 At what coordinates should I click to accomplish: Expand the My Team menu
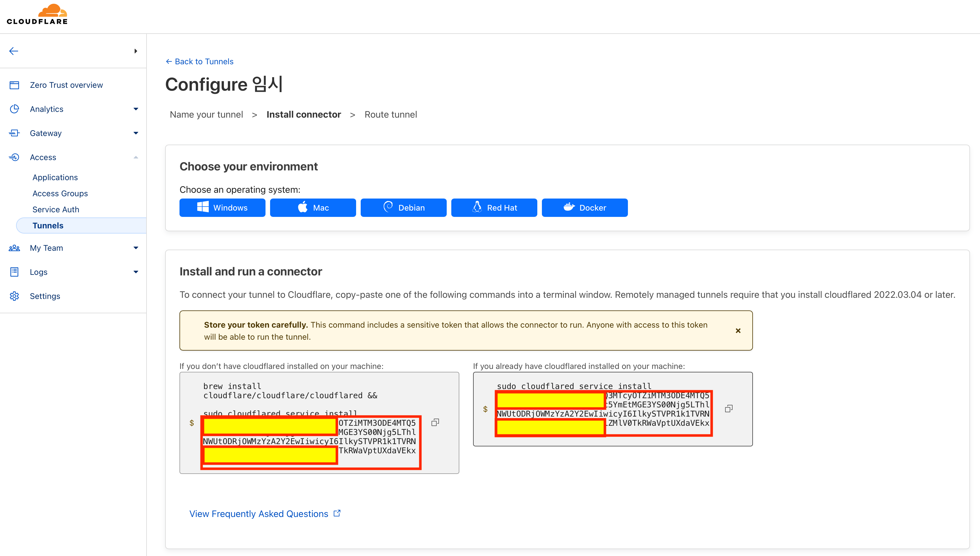pos(136,248)
